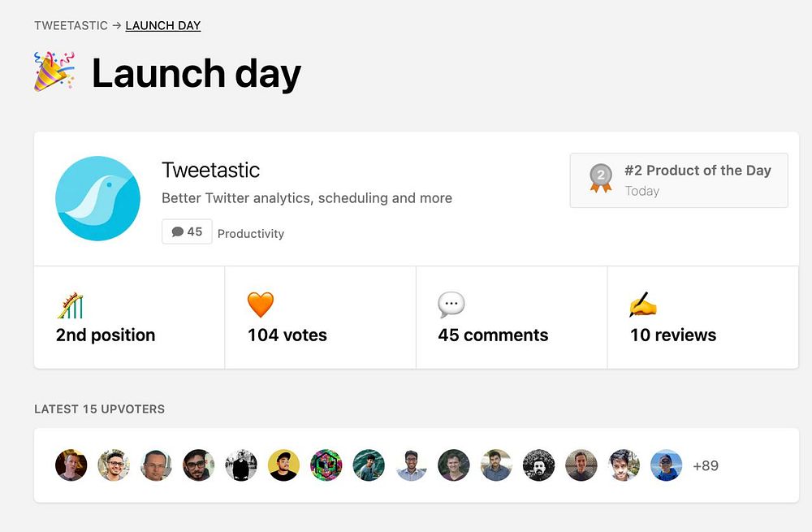Click the writing hand reviews icon

coord(642,305)
